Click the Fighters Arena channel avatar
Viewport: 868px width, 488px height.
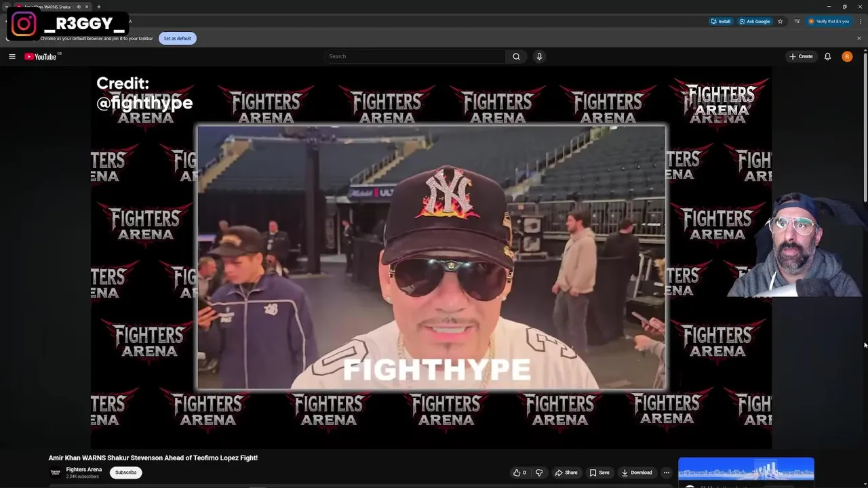56,472
